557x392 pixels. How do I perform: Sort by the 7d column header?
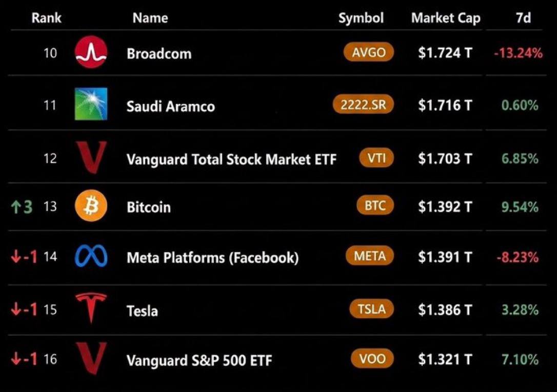[523, 17]
